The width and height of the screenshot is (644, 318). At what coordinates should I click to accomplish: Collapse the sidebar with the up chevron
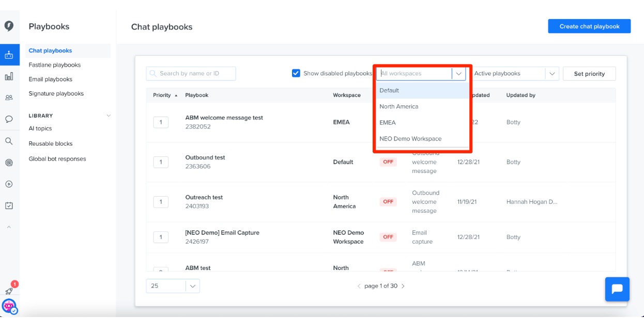9,227
